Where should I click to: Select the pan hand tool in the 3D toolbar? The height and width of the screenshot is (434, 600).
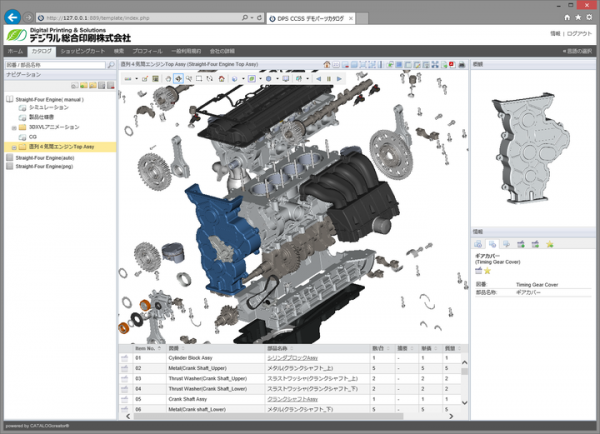168,79
